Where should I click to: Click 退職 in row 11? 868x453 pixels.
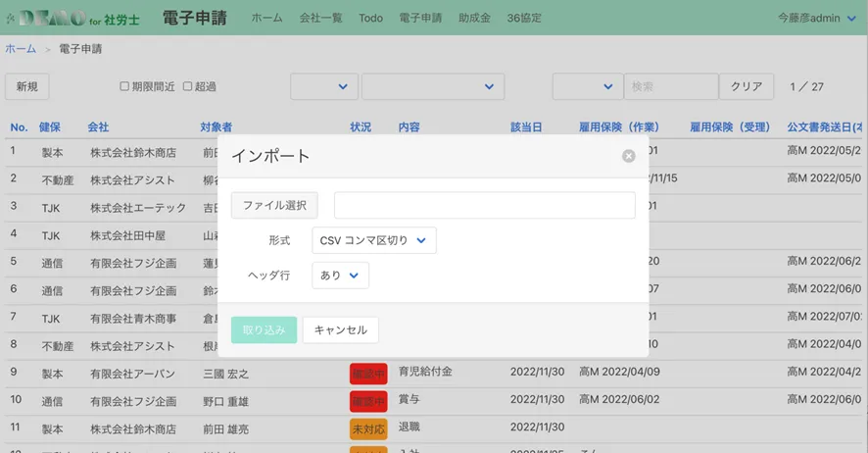[x=410, y=427]
